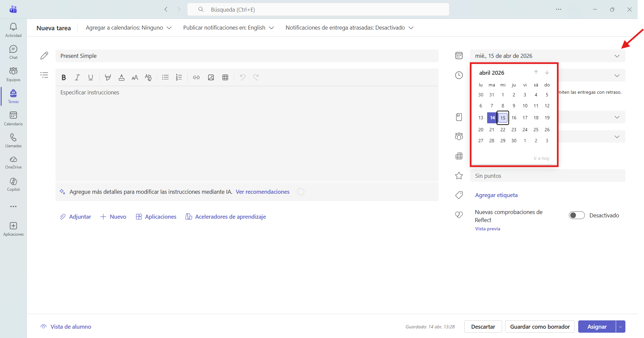This screenshot has height=338, width=644.
Task: Open Chat in the sidebar
Action: [13, 53]
